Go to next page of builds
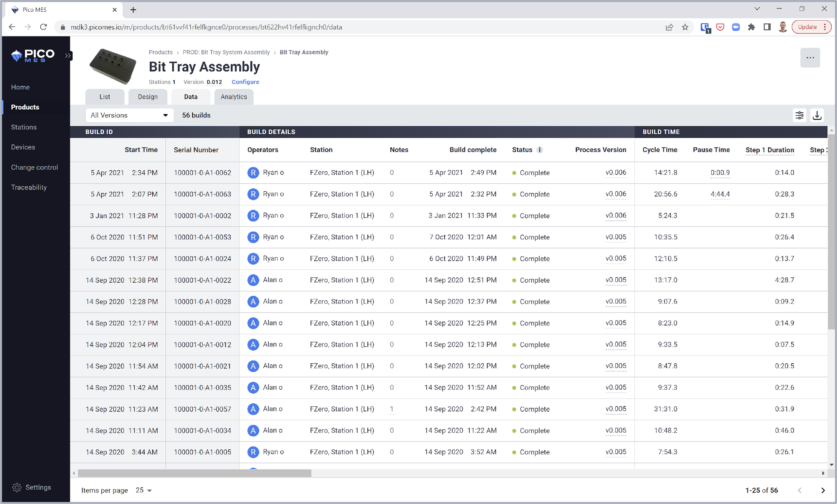Viewport: 837px width, 504px height. click(823, 490)
